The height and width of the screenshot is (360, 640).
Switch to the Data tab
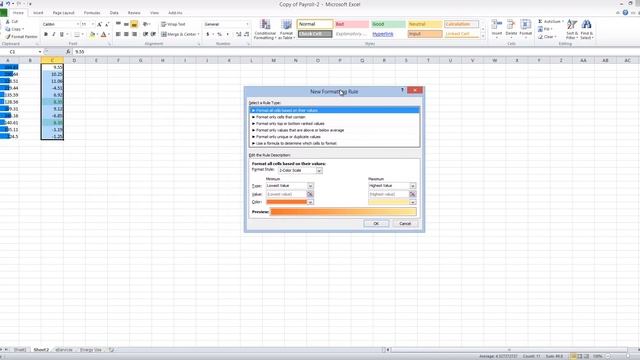(114, 13)
